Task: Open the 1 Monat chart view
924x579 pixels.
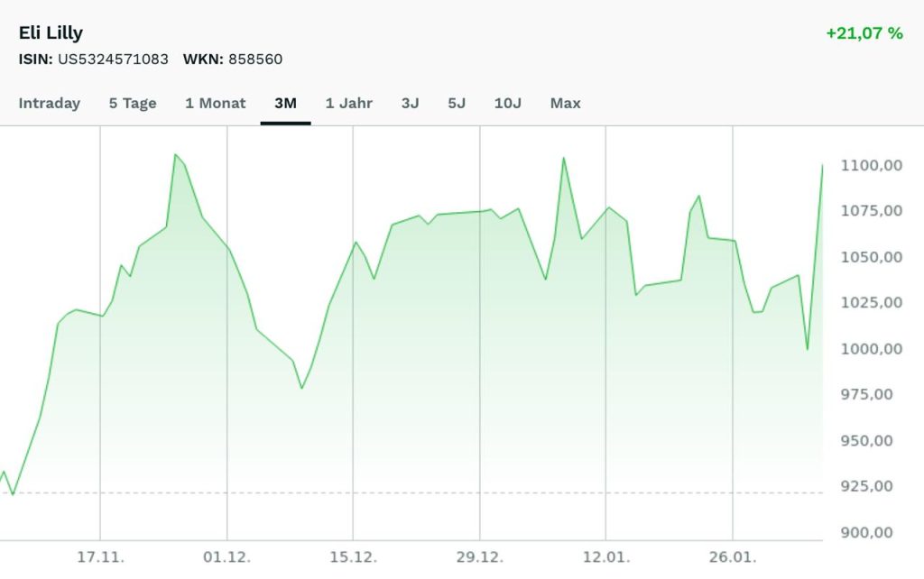Action: [215, 103]
